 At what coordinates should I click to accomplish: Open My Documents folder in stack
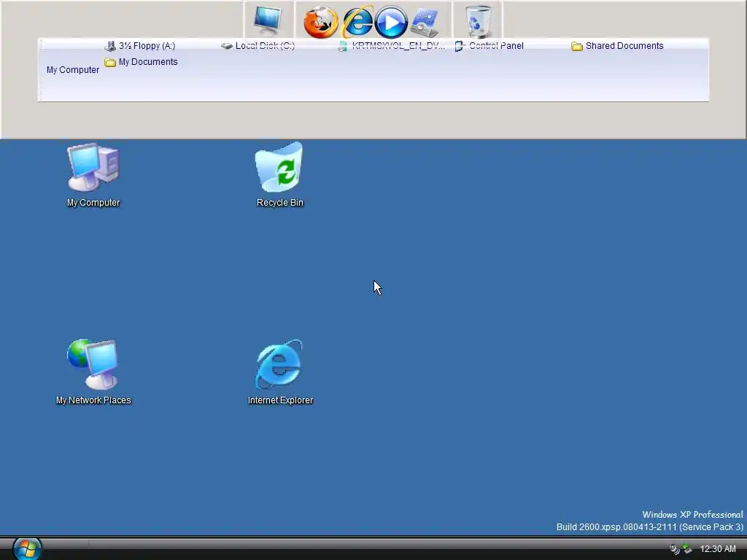[x=141, y=62]
